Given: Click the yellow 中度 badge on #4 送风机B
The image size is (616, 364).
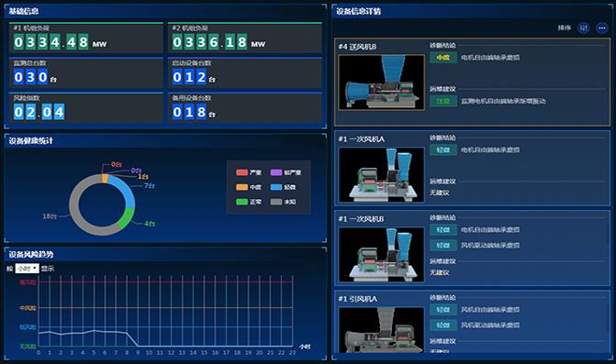Looking at the screenshot, I should coord(443,58).
